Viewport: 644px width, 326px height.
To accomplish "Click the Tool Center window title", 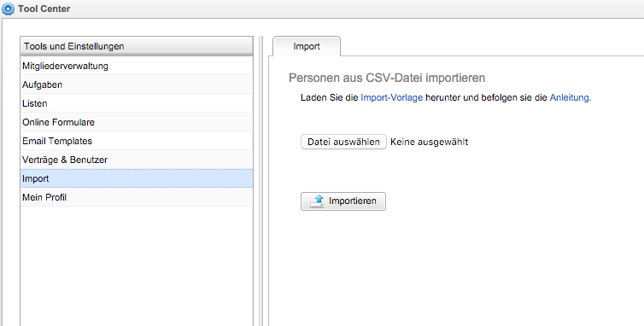I will (44, 9).
